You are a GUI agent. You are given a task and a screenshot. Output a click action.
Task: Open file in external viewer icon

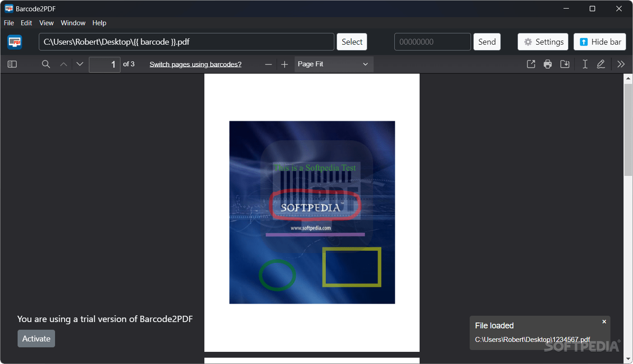click(531, 65)
